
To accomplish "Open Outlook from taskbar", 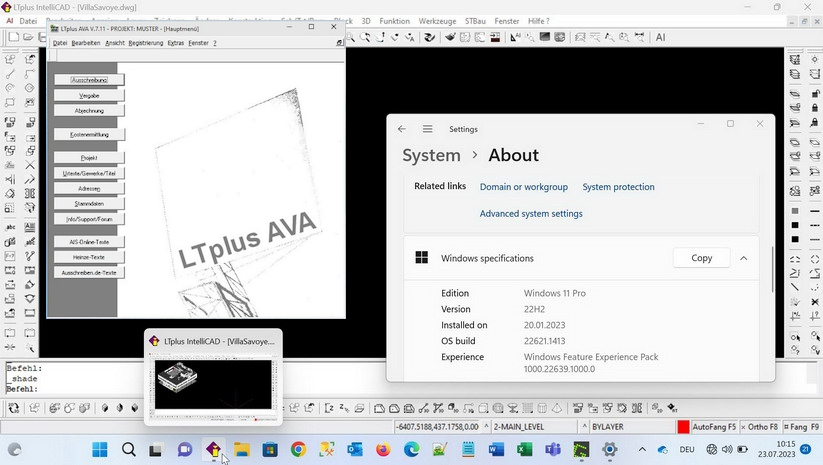I will (x=355, y=449).
